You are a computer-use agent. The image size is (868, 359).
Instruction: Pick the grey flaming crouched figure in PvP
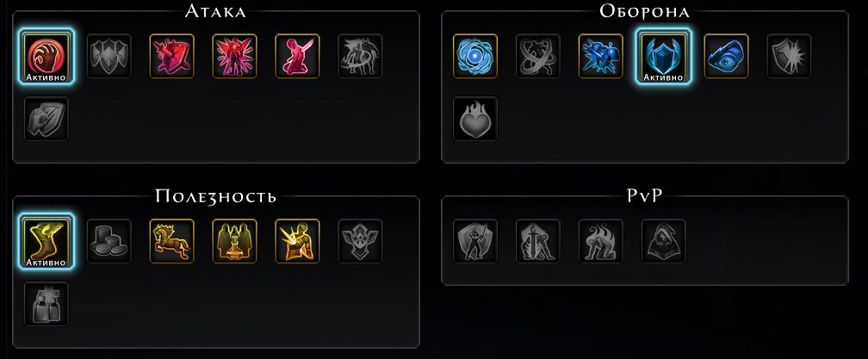point(601,241)
